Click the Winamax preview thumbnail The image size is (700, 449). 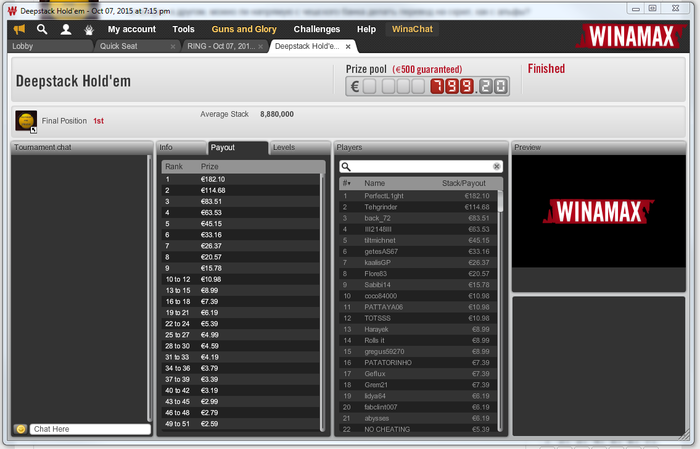click(599, 212)
